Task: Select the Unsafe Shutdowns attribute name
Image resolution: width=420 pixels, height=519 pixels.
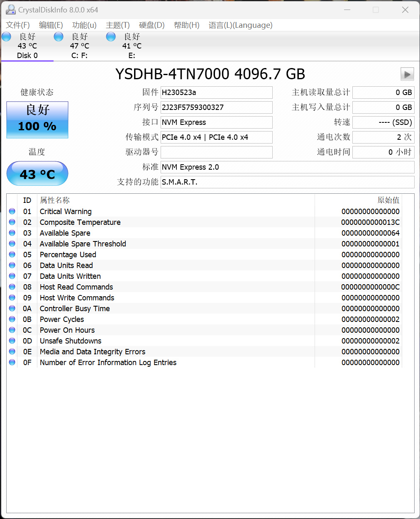Action: click(x=71, y=341)
